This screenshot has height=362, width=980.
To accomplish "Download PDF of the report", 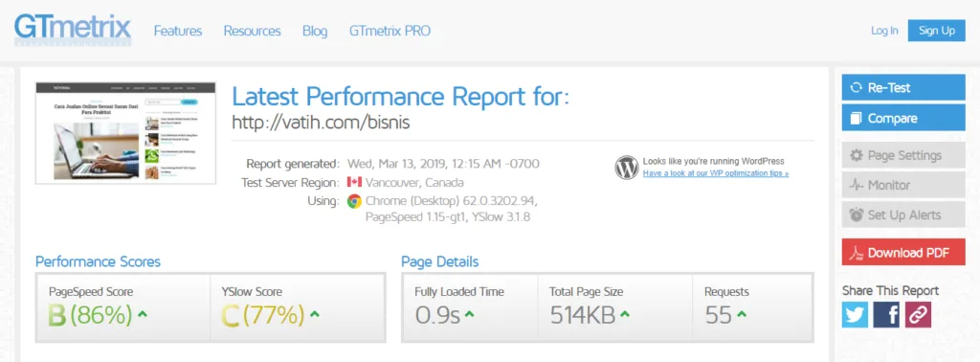I will click(903, 253).
